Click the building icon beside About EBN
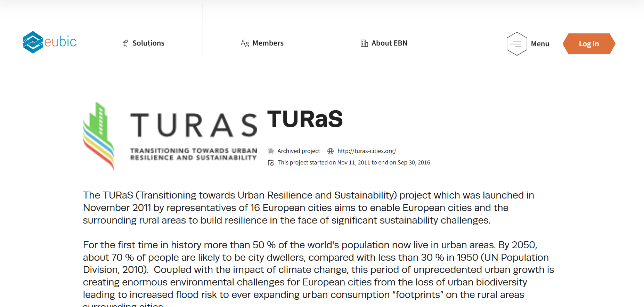The width and height of the screenshot is (644, 307). click(x=364, y=43)
